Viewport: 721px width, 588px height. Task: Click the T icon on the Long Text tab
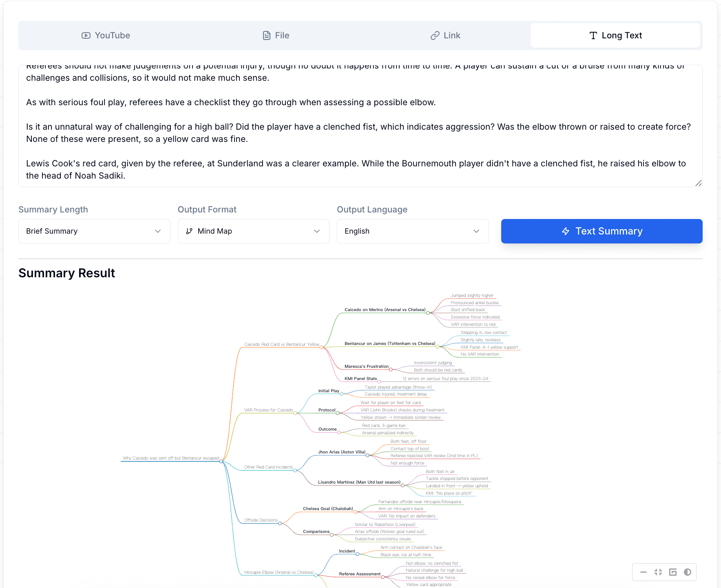[593, 35]
